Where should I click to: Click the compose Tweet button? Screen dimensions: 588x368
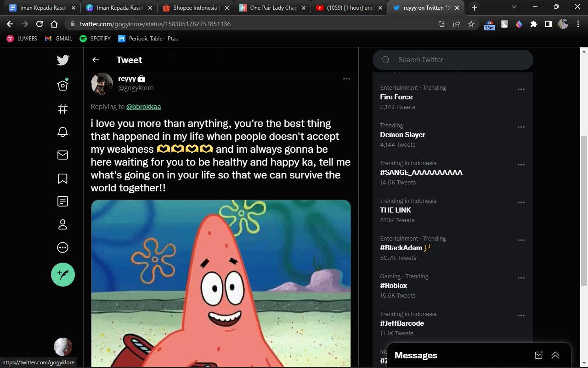coord(62,275)
